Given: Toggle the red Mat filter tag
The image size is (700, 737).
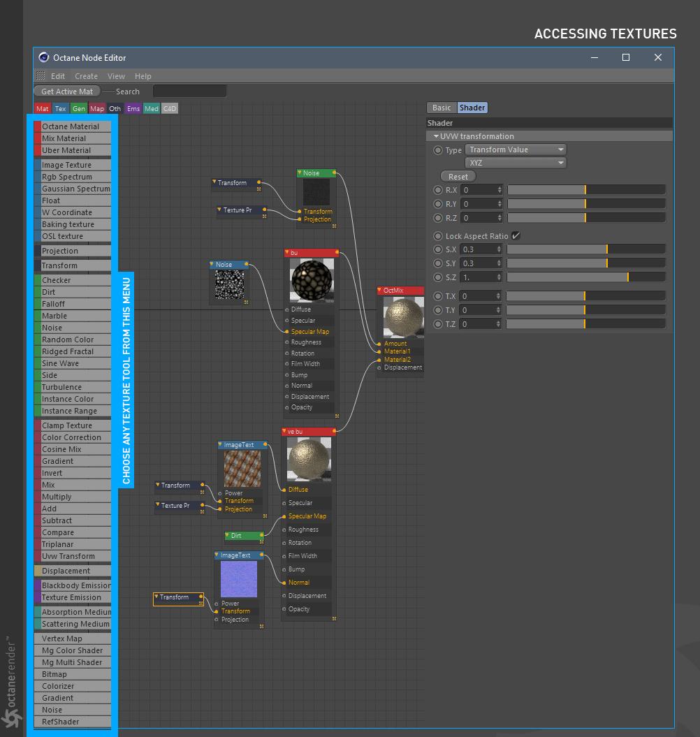Looking at the screenshot, I should pos(43,108).
